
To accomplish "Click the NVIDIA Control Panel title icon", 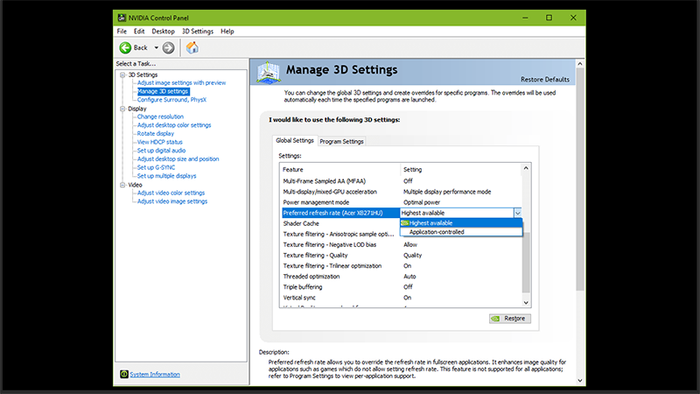I will pos(121,18).
